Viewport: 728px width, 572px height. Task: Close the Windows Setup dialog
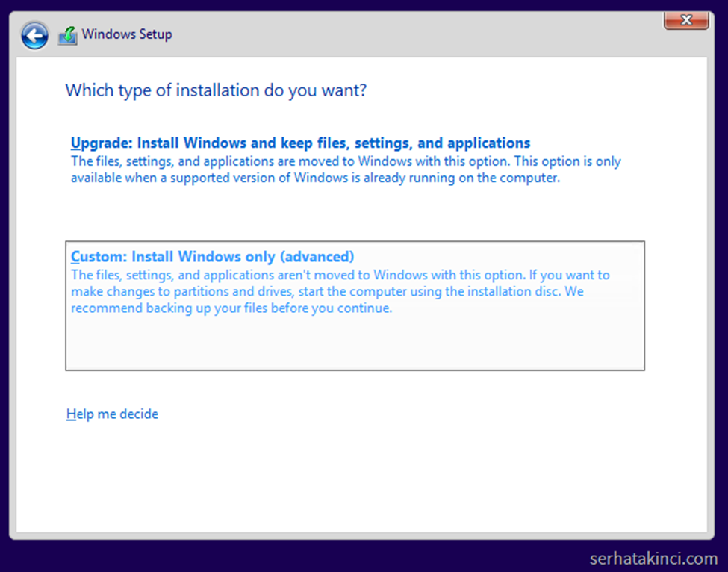coord(686,20)
